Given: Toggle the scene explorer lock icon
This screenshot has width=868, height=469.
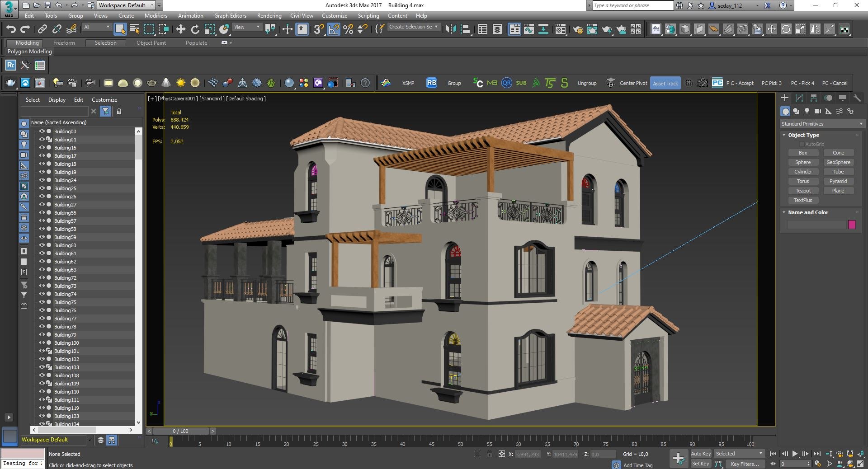Looking at the screenshot, I should click(119, 111).
